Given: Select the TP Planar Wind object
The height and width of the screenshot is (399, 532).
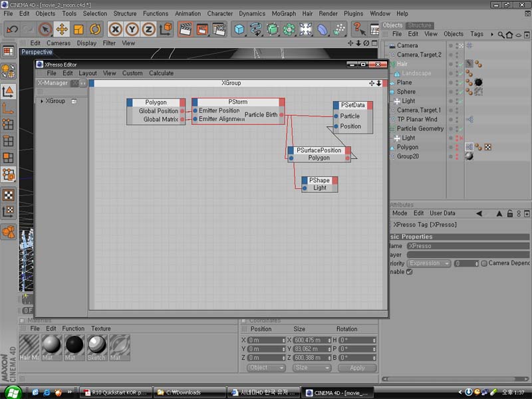Looking at the screenshot, I should coord(417,120).
